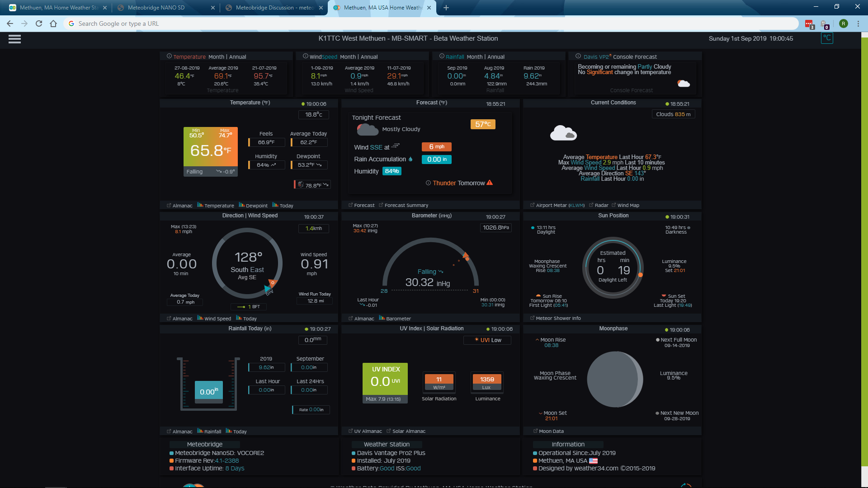Screen dimensions: 868x488
Task: Open the Solar Almanac link
Action: [x=408, y=431]
